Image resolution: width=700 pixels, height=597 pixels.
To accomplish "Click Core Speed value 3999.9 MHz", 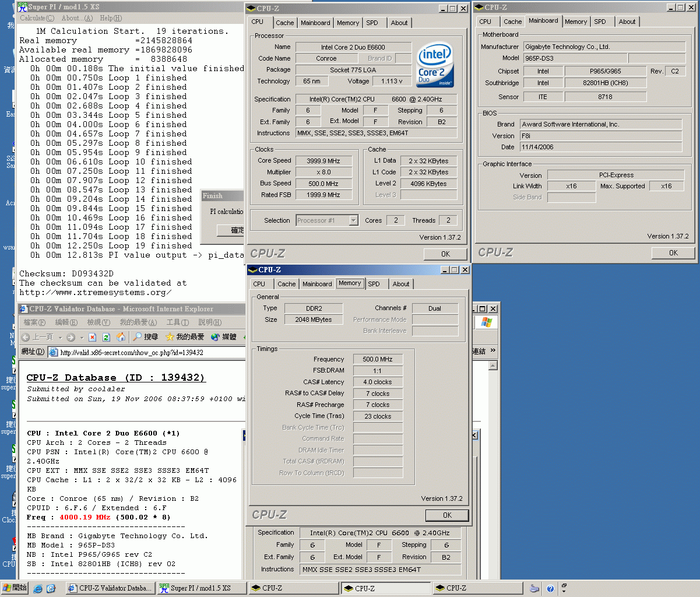I will point(323,160).
